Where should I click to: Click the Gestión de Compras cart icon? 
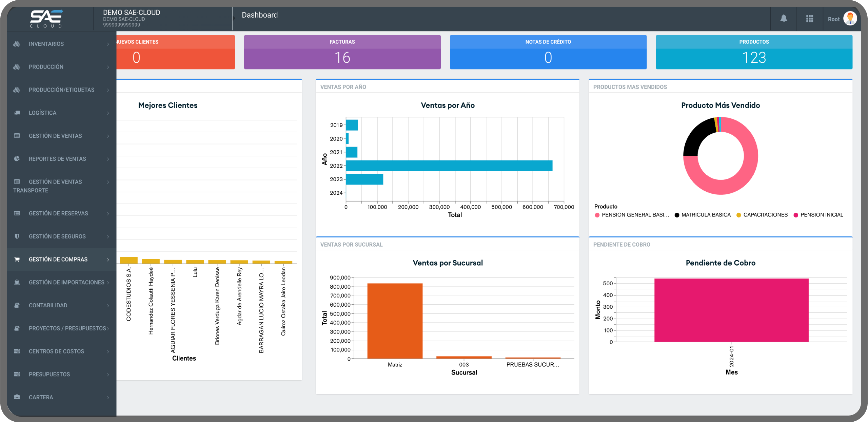[17, 260]
